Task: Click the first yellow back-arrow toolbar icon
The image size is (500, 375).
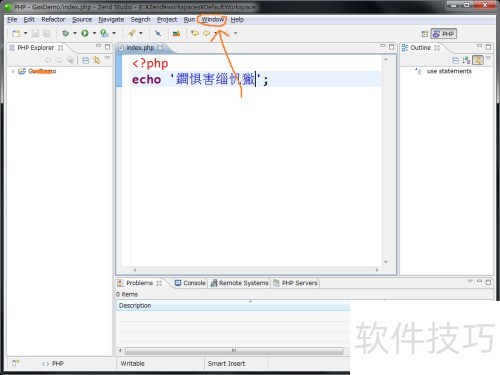Action: coord(195,33)
